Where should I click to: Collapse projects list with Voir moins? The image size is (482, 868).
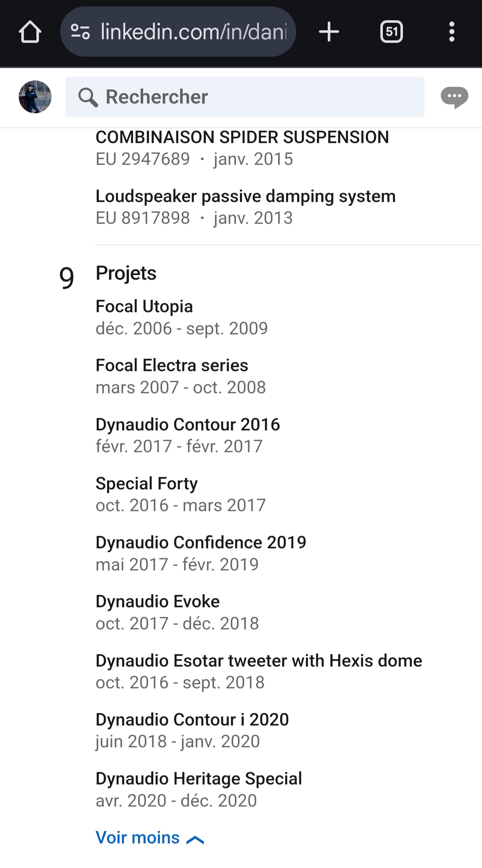138,838
